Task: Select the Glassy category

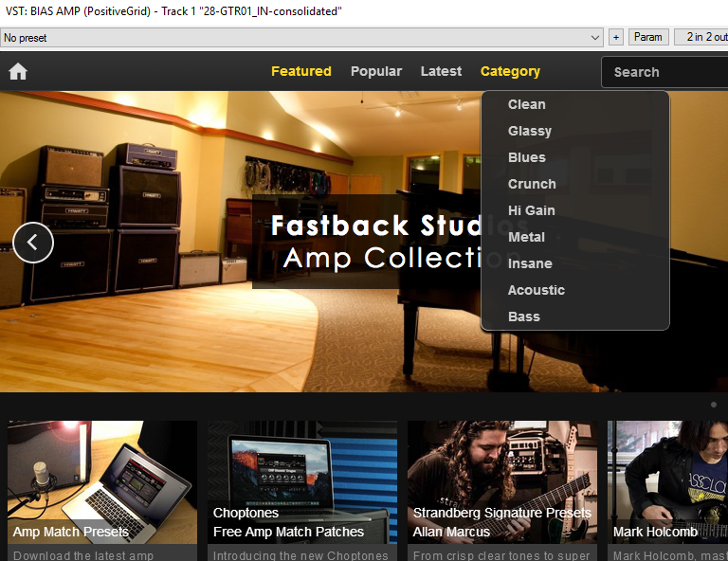Action: [x=530, y=131]
